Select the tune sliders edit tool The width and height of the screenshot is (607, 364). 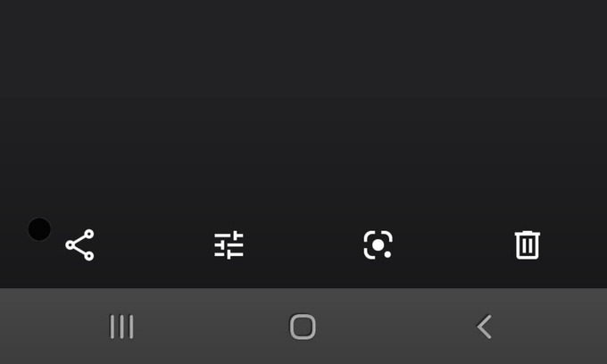point(229,245)
